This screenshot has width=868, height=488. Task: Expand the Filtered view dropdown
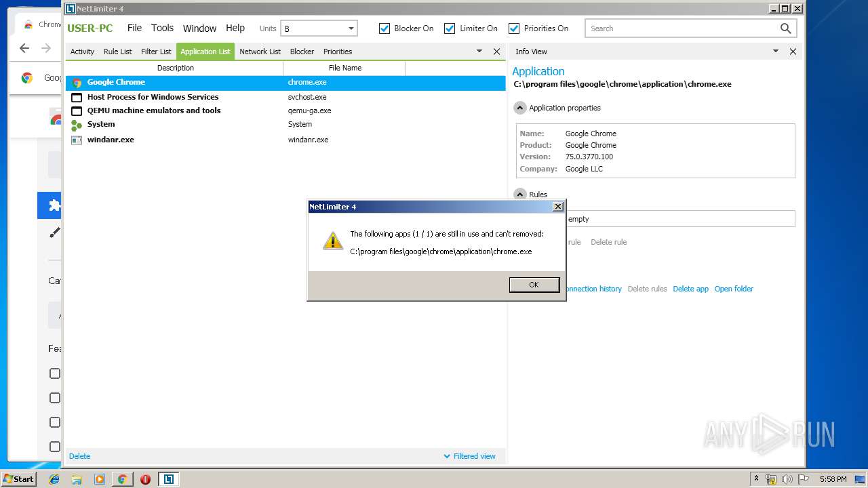(469, 456)
